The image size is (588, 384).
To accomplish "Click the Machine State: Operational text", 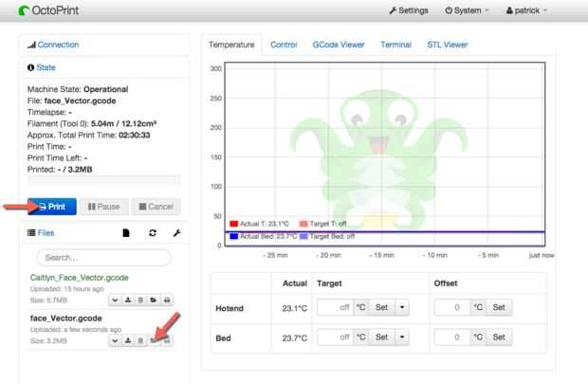I will point(78,89).
